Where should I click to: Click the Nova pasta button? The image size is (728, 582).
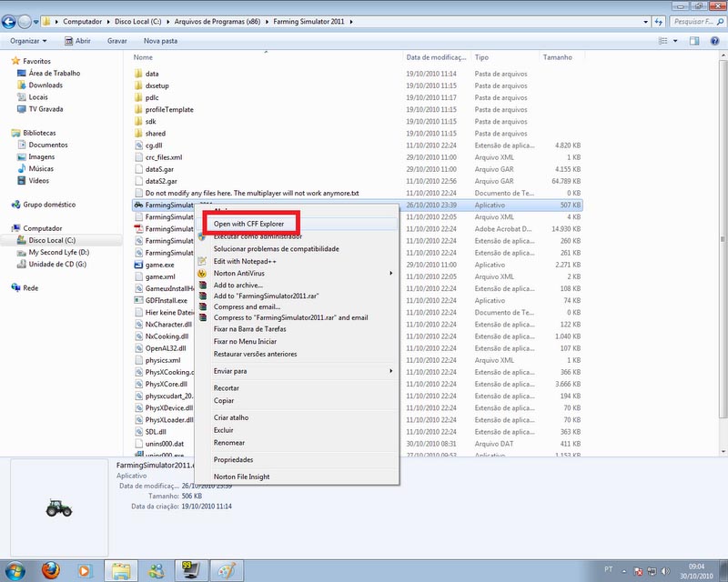point(160,41)
